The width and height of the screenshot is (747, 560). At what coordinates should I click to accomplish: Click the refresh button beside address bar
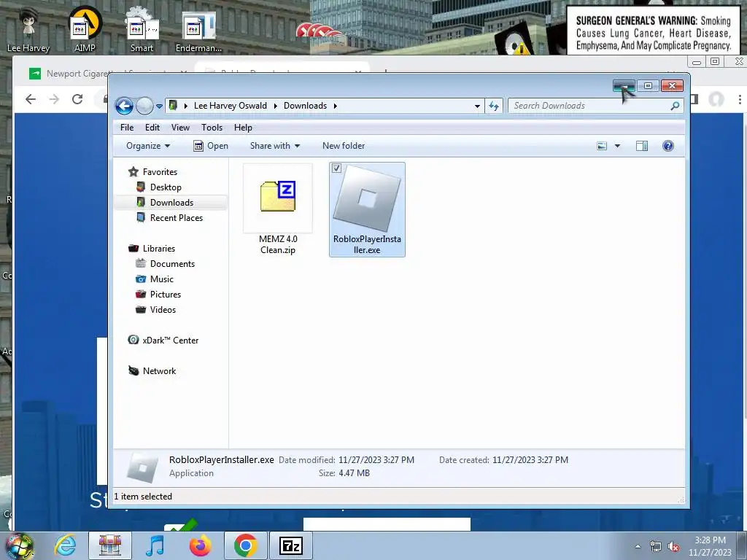[494, 106]
